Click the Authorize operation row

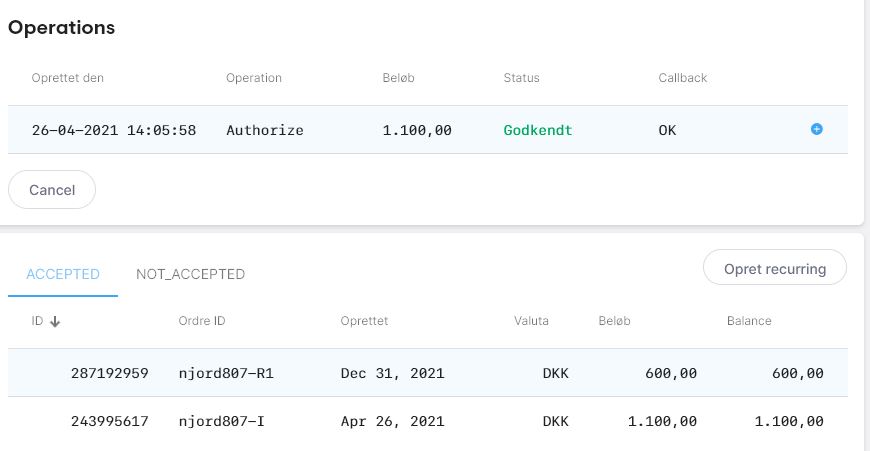[428, 130]
